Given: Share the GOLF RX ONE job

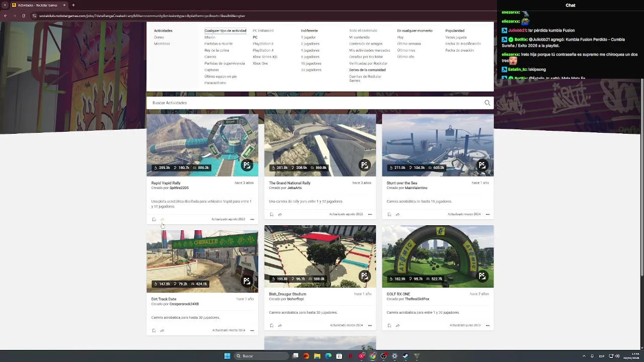Looking at the screenshot, I should click(397, 325).
